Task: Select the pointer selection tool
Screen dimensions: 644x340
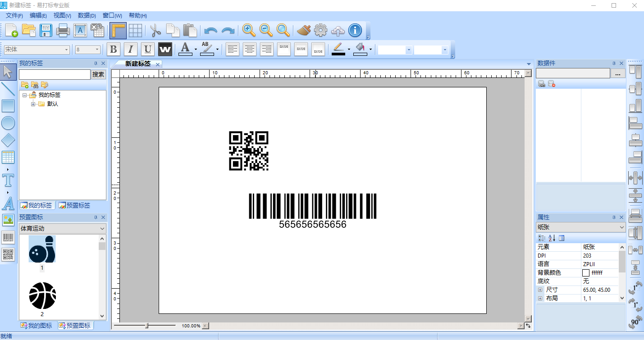Action: tap(8, 72)
